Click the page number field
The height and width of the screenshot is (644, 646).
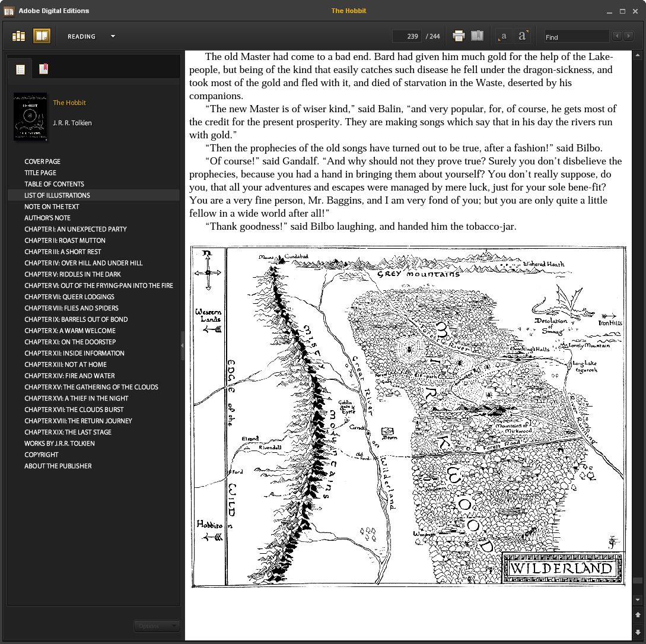406,36
